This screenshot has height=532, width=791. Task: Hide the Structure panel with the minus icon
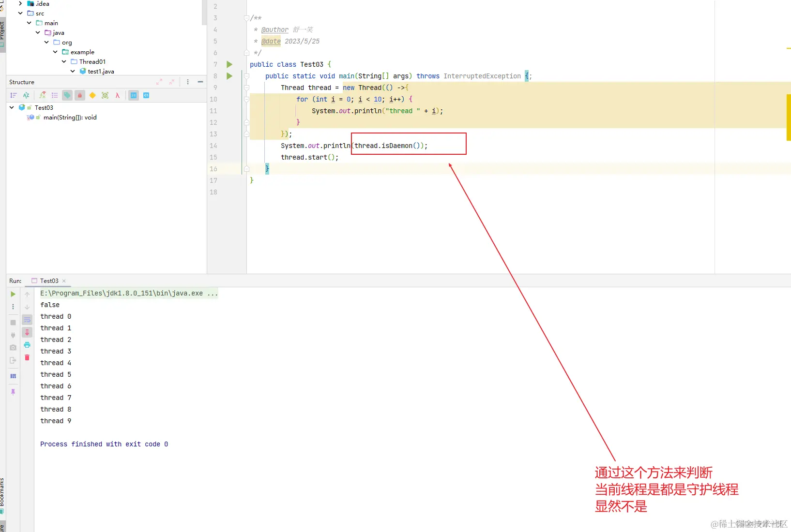click(x=200, y=82)
